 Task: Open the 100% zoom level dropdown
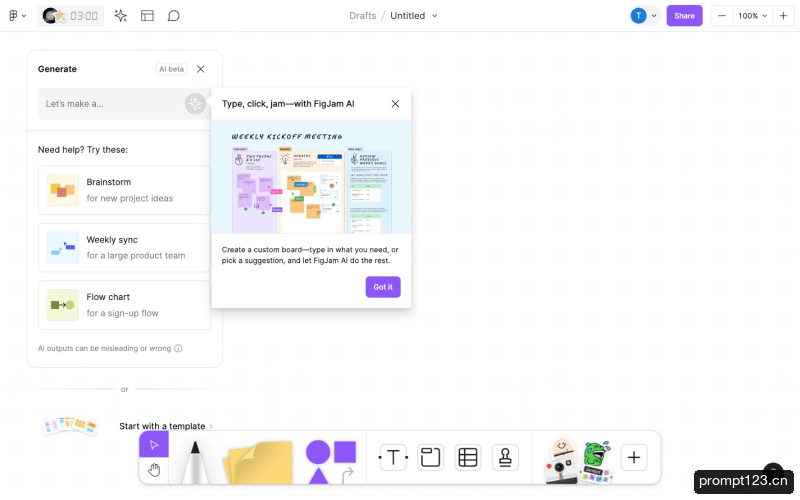point(753,16)
